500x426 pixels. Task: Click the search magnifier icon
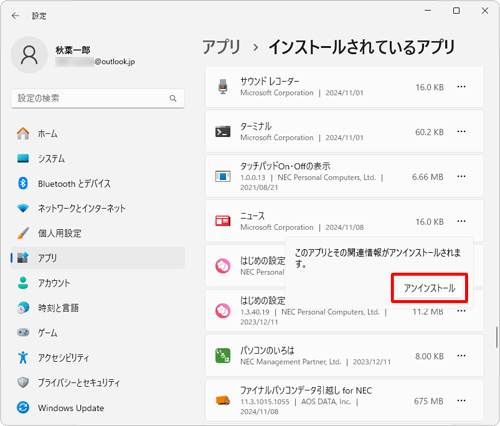(173, 98)
